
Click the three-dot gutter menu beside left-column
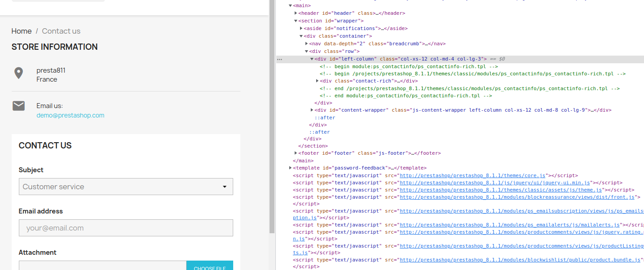pyautogui.click(x=279, y=59)
